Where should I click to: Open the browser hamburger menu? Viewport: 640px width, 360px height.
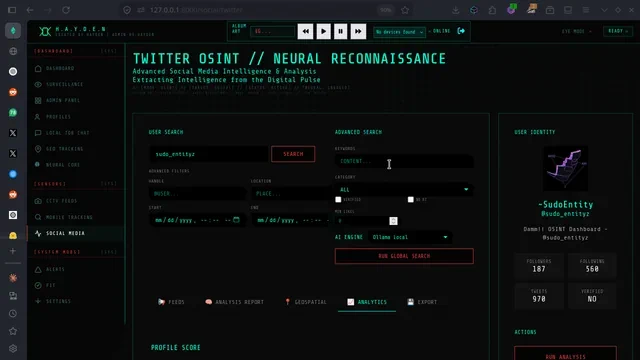[586, 10]
